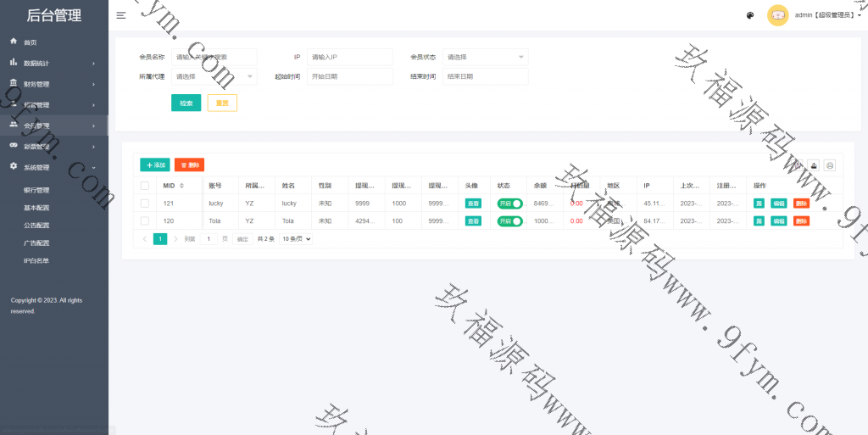Click the 开始日期 start date field

[350, 76]
